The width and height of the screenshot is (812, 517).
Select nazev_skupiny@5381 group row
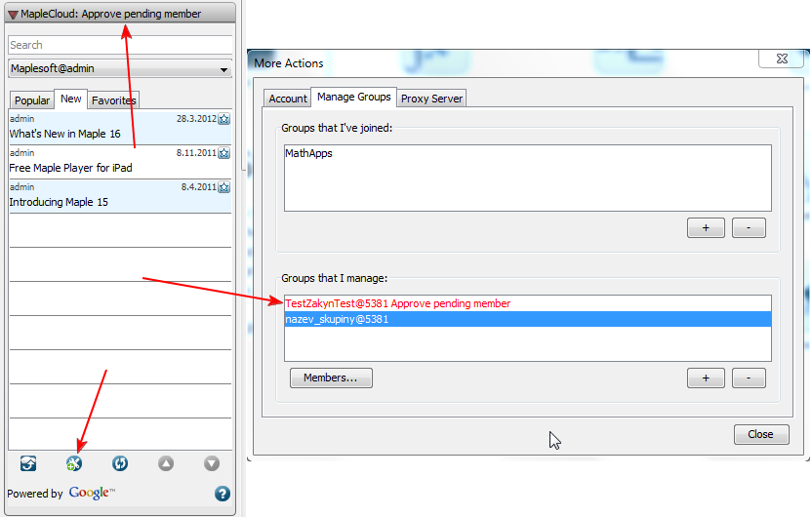click(528, 319)
